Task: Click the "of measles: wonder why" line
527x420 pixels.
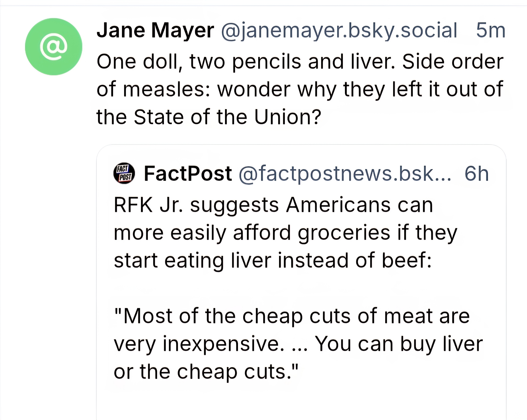Action: (300, 89)
